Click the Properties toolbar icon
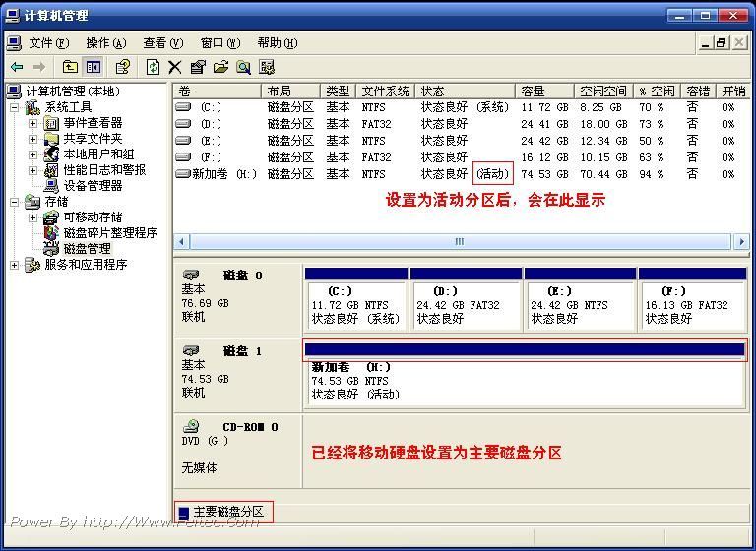The width and height of the screenshot is (756, 551). coord(198,67)
